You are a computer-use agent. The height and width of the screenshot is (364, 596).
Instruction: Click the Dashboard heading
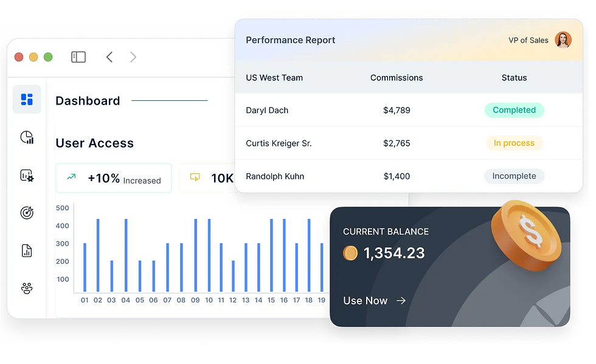point(88,101)
